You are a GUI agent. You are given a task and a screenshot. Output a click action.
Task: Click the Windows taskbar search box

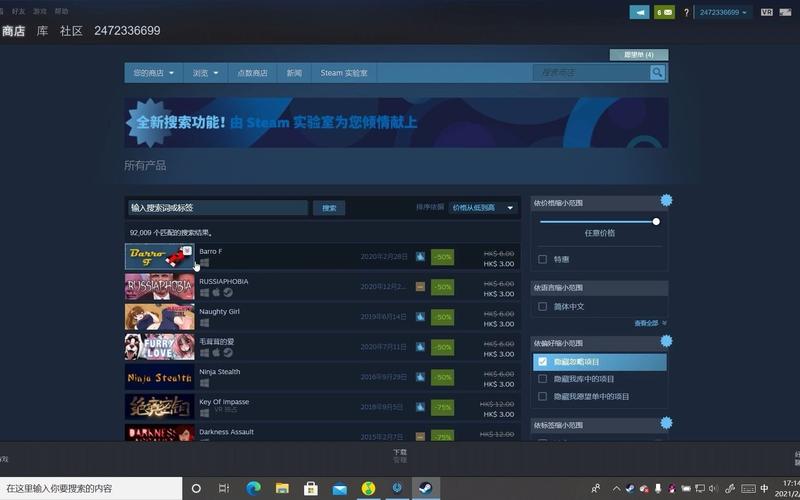[x=91, y=488]
